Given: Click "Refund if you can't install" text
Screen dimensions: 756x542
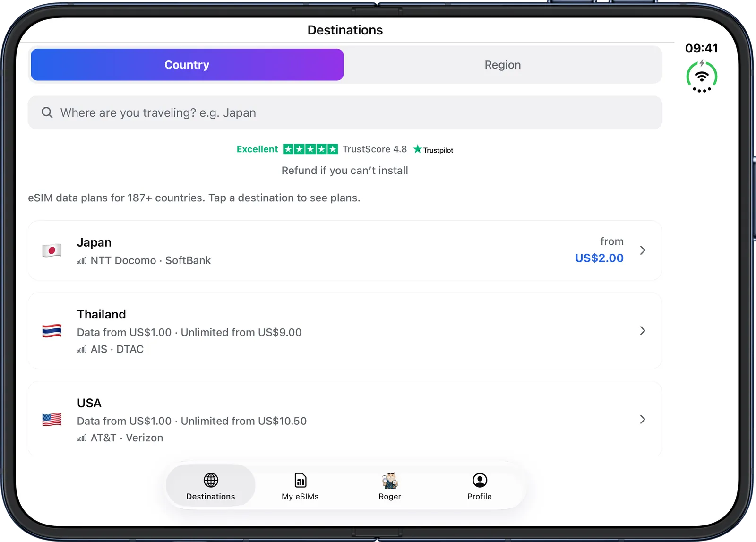Looking at the screenshot, I should click(345, 171).
